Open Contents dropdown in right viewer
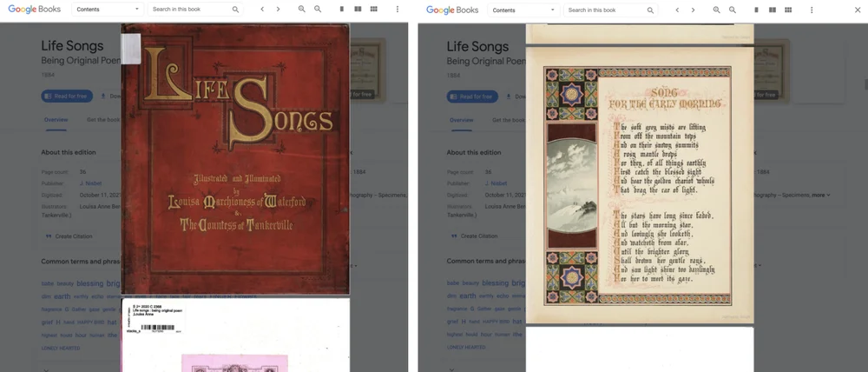Image resolution: width=868 pixels, height=372 pixels. [523, 10]
